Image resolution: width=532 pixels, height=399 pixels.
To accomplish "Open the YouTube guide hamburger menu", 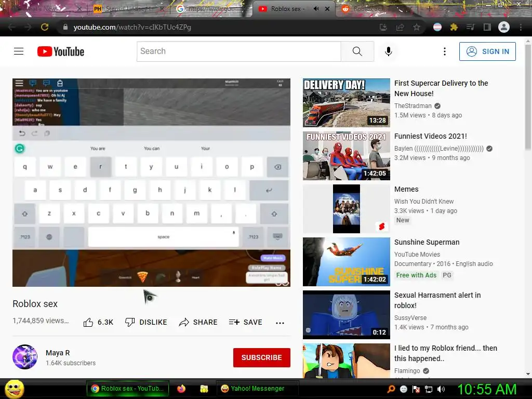I will pyautogui.click(x=19, y=51).
